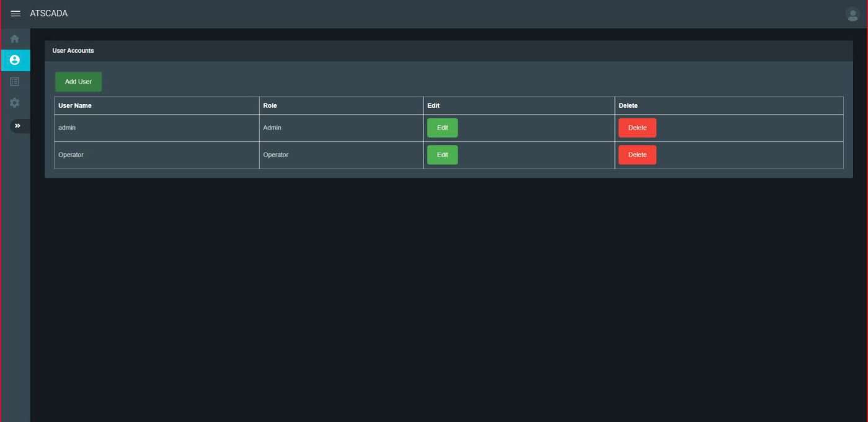Edit the admin user account

coord(442,128)
